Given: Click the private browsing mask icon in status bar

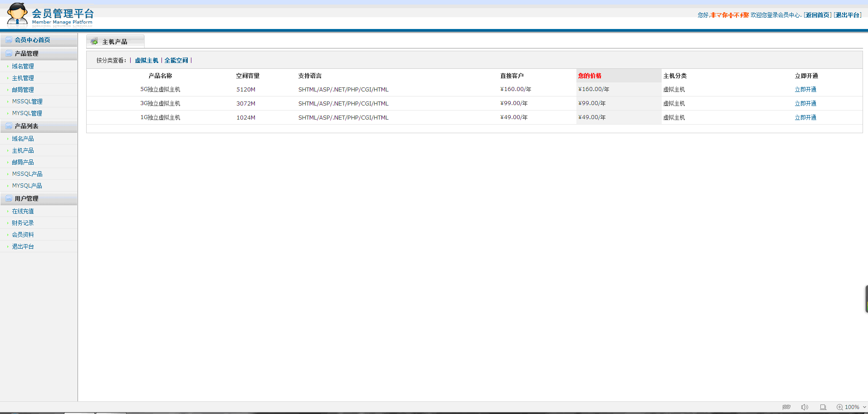Looking at the screenshot, I should pos(786,407).
